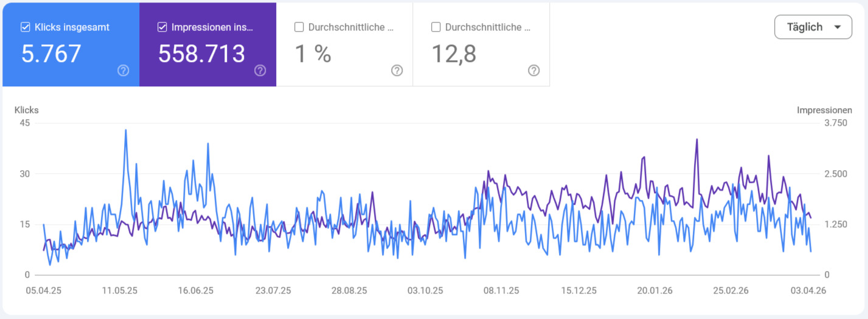Open help icon in Klicks insgesamt card
The width and height of the screenshot is (868, 319).
tap(123, 70)
